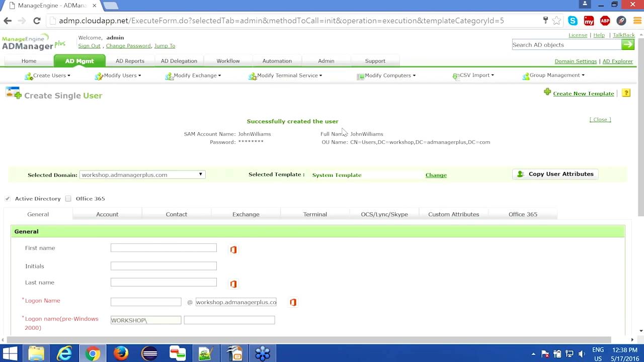Expand the Modify Users menu
Viewport: 644px width, 362px height.
coord(118,75)
